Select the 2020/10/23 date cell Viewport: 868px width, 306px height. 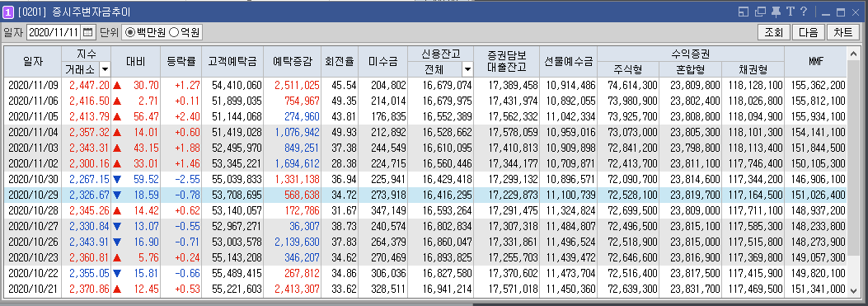[x=33, y=258]
